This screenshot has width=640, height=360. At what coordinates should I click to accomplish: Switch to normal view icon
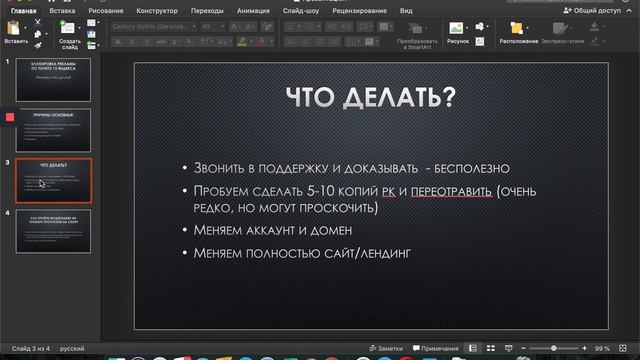click(473, 348)
